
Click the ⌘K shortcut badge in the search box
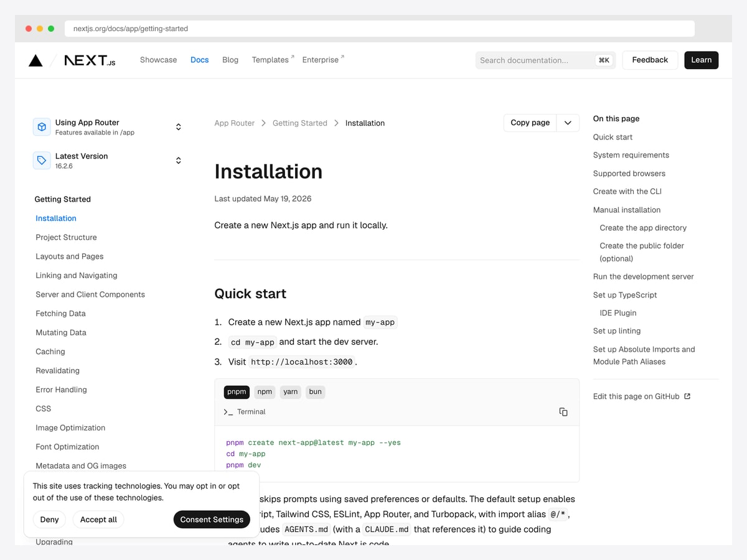pos(604,60)
